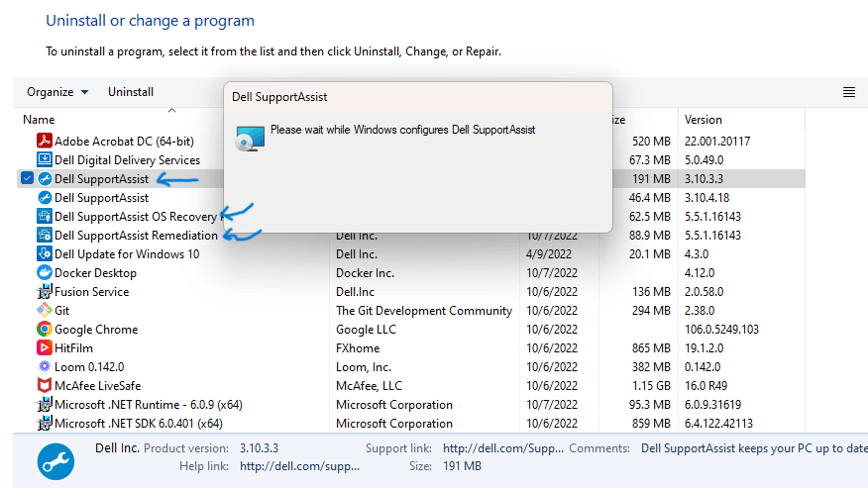This screenshot has height=488, width=868.
Task: Click the Fusion Service installer icon
Action: coord(45,292)
